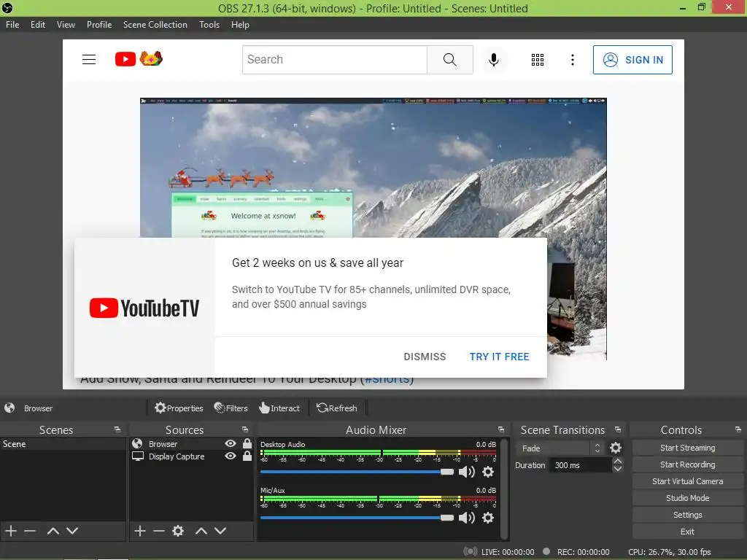Click Start Recording button
The image size is (747, 560).
687,464
